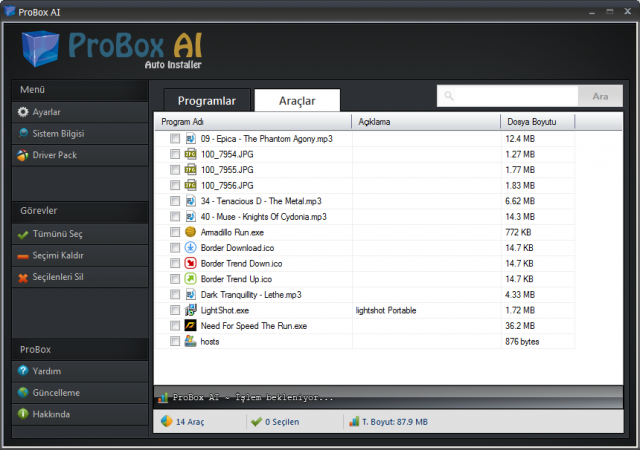This screenshot has width=640, height=450.
Task: Click the Ayarlar gear icon
Action: tap(23, 112)
